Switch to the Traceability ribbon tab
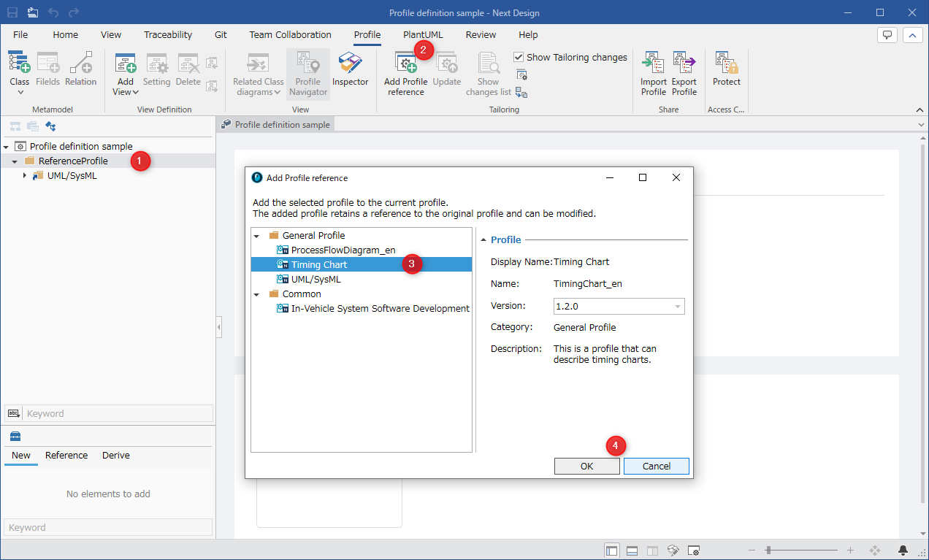929x560 pixels. (168, 34)
